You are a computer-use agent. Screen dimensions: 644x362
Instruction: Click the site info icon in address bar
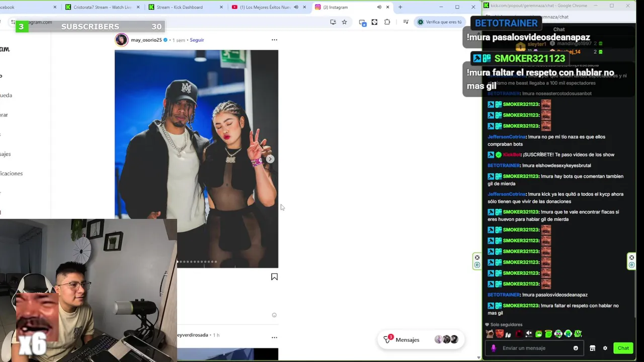click(14, 22)
